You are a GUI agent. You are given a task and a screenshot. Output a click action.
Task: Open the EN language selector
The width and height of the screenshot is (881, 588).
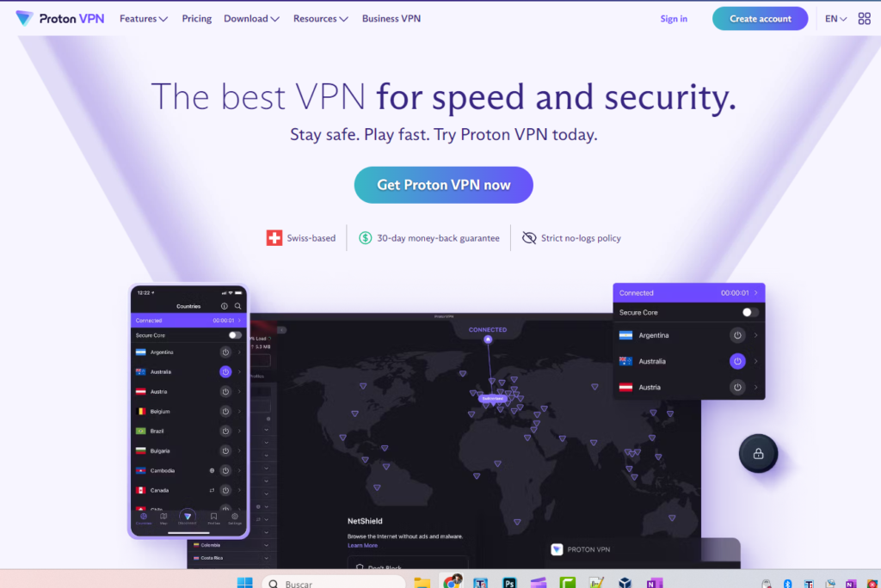pos(835,19)
